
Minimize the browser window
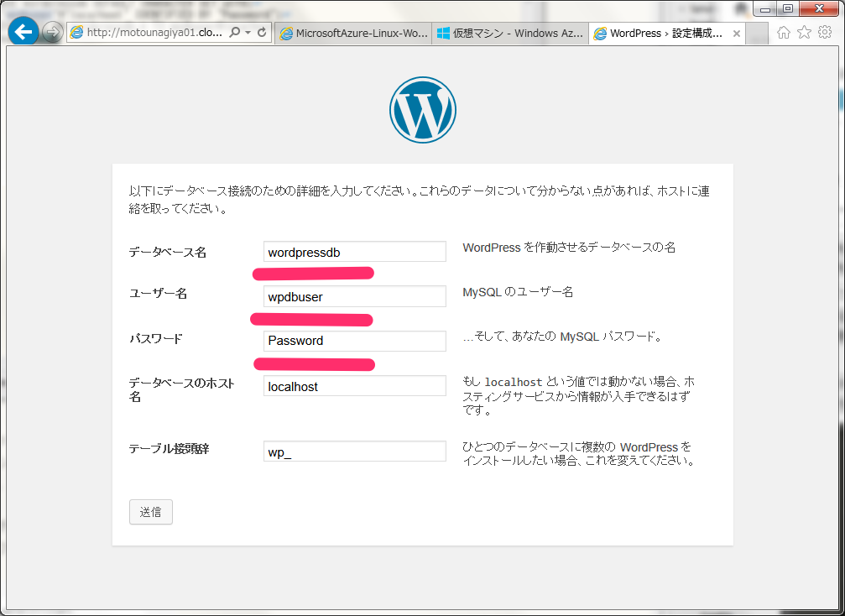pyautogui.click(x=765, y=8)
